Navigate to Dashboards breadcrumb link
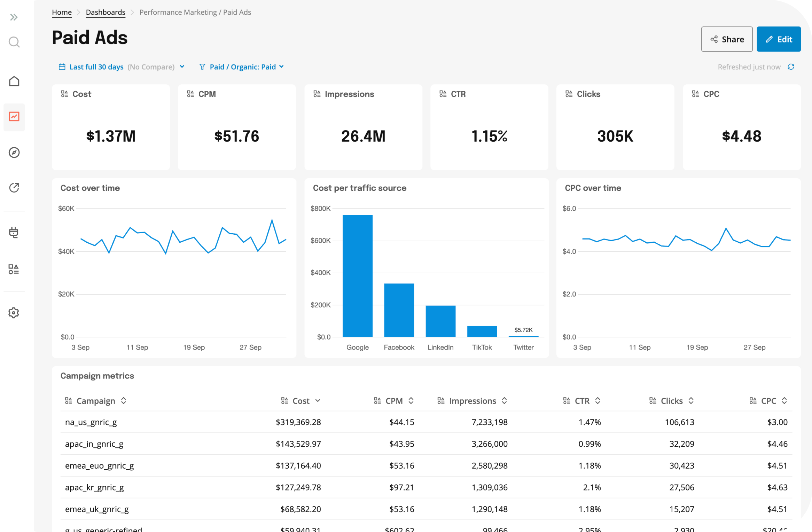 pyautogui.click(x=106, y=12)
